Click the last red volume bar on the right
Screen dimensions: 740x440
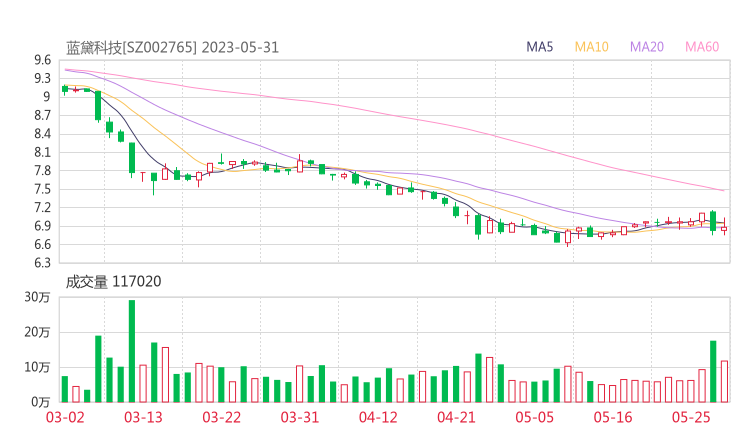(724, 381)
